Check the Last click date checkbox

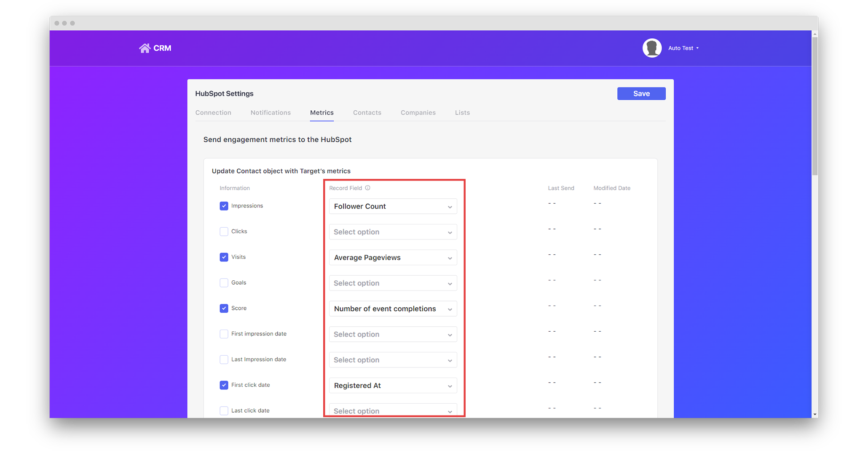pyautogui.click(x=224, y=410)
